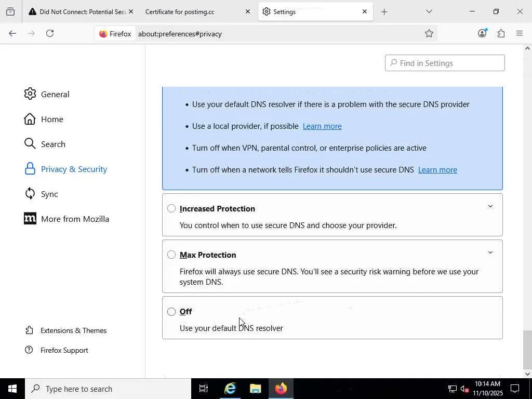532x399 pixels.
Task: Expand the Increased Protection chevron
Action: pos(490,206)
